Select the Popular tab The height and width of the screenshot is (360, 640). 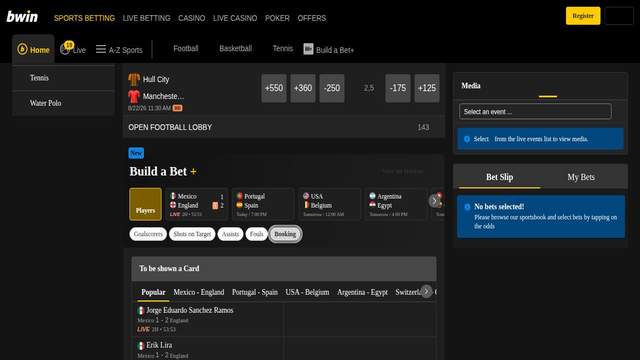pos(153,292)
